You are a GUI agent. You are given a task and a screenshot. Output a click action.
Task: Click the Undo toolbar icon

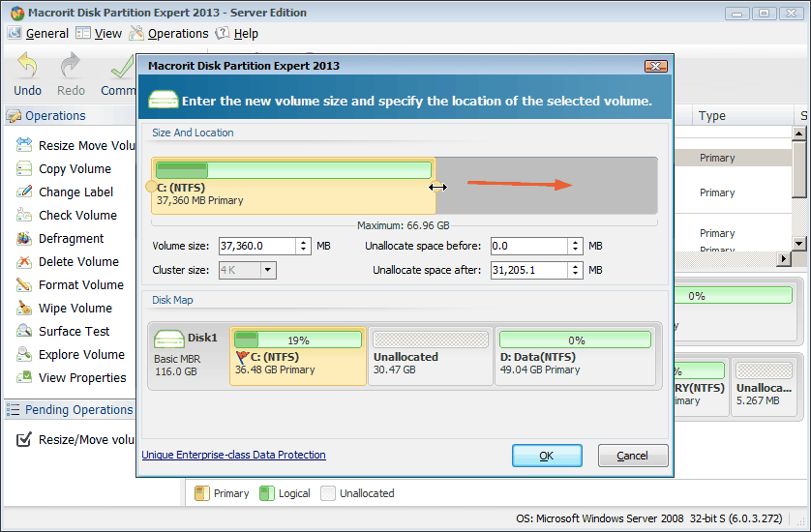pos(27,65)
